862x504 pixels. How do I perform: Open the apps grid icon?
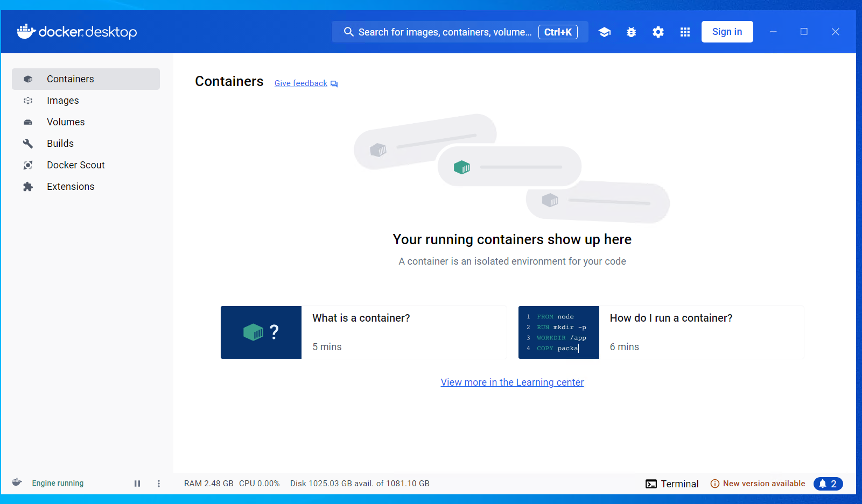click(685, 32)
